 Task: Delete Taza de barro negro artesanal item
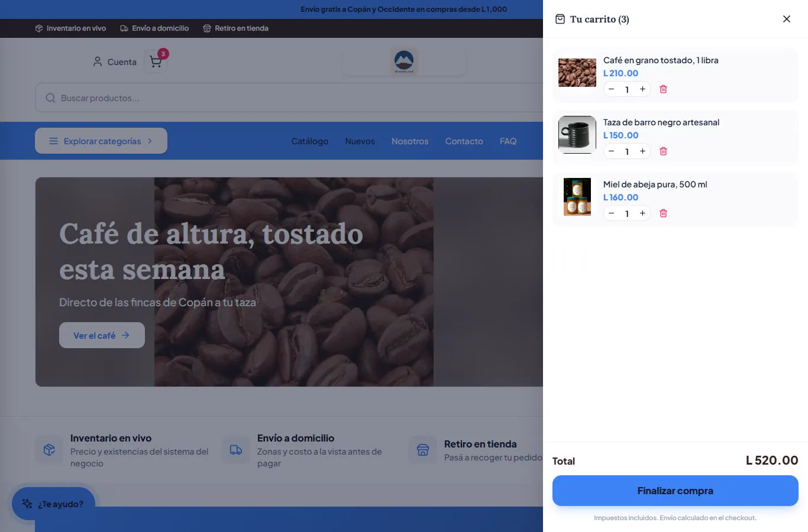click(x=663, y=151)
